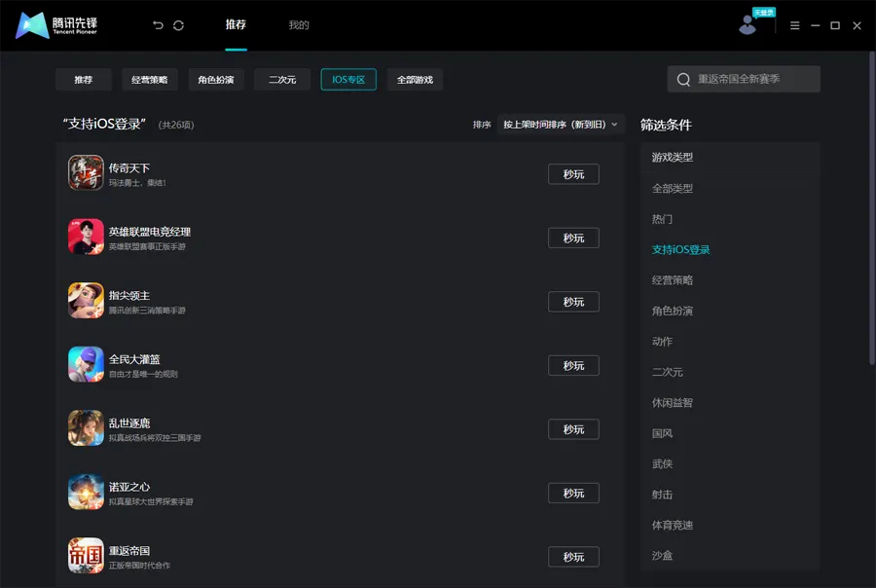Open the 重返帝国 game icon

86,555
